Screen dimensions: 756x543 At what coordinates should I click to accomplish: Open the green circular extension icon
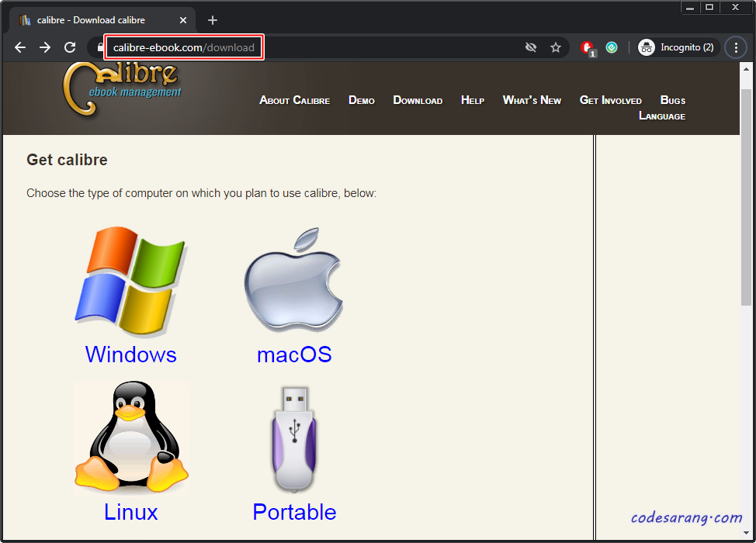click(612, 47)
